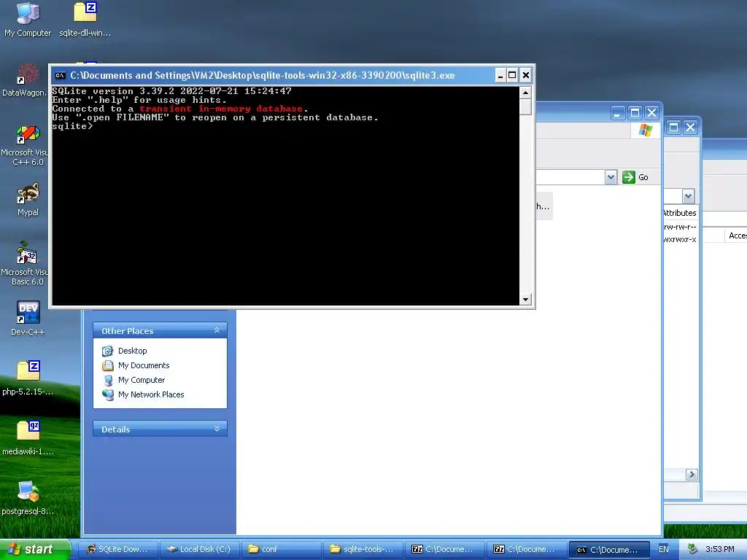The width and height of the screenshot is (747, 560).
Task: Close the rearmost window with Attributes column
Action: [x=690, y=127]
